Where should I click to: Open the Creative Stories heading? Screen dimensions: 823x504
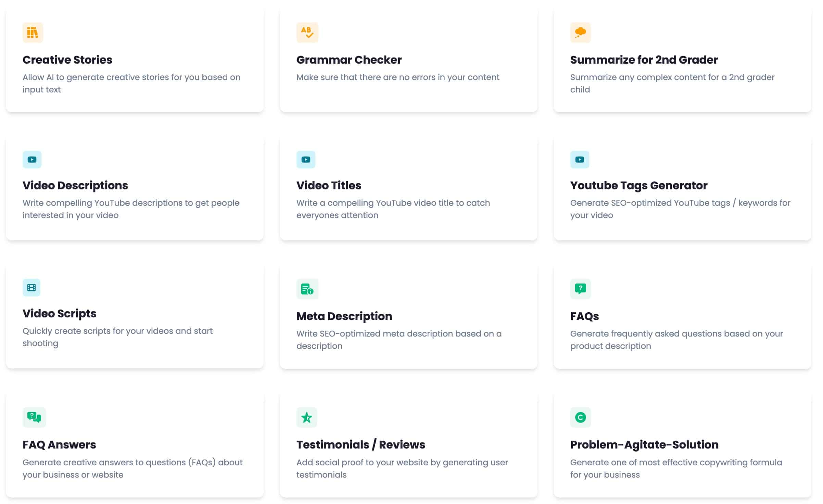(67, 60)
